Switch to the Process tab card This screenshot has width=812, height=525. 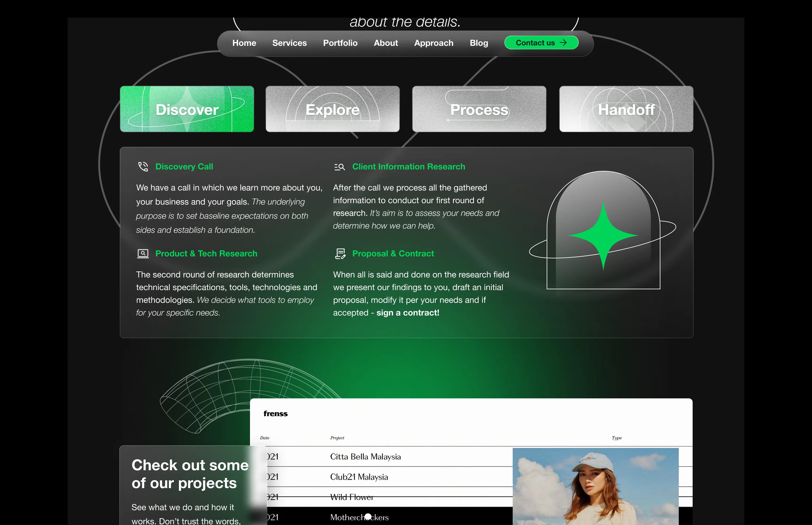[479, 109]
